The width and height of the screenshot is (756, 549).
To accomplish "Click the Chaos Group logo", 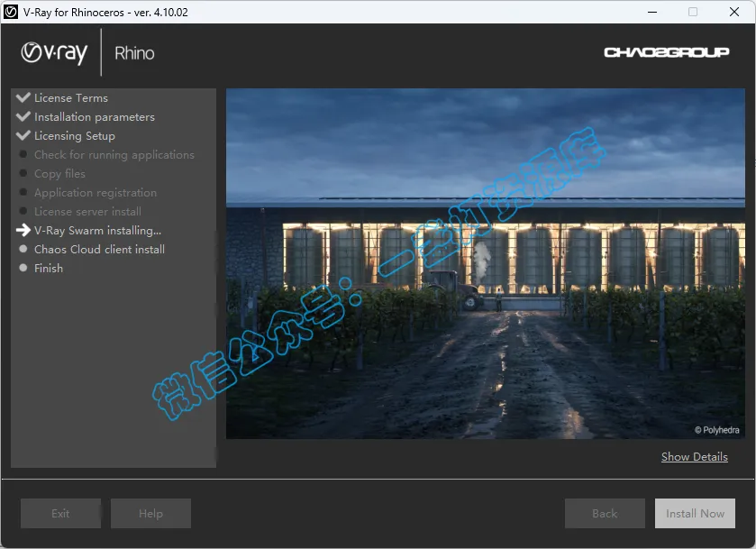I will click(x=666, y=52).
